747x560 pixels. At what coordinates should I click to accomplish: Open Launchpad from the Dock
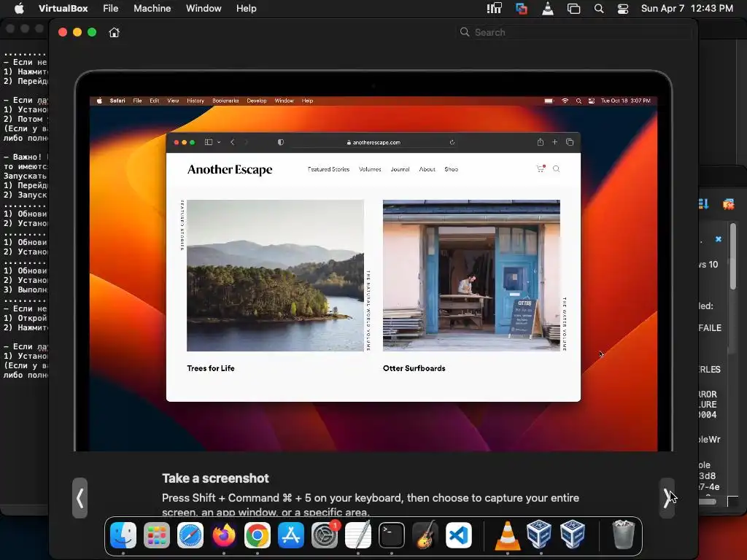pyautogui.click(x=157, y=534)
